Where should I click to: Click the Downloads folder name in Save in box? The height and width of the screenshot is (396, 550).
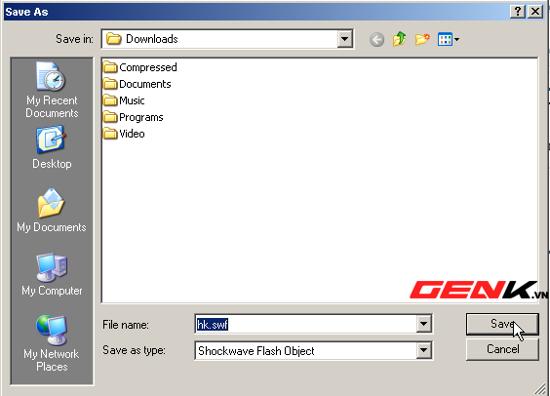[152, 39]
